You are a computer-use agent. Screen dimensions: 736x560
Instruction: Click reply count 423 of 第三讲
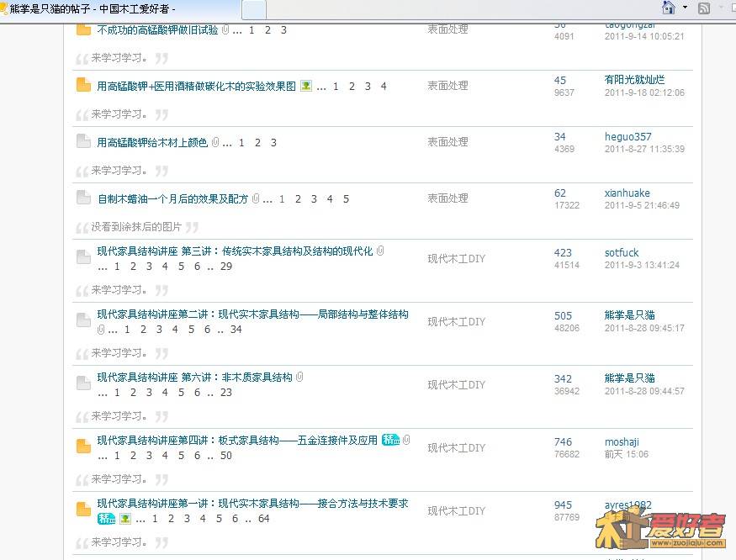(563, 252)
